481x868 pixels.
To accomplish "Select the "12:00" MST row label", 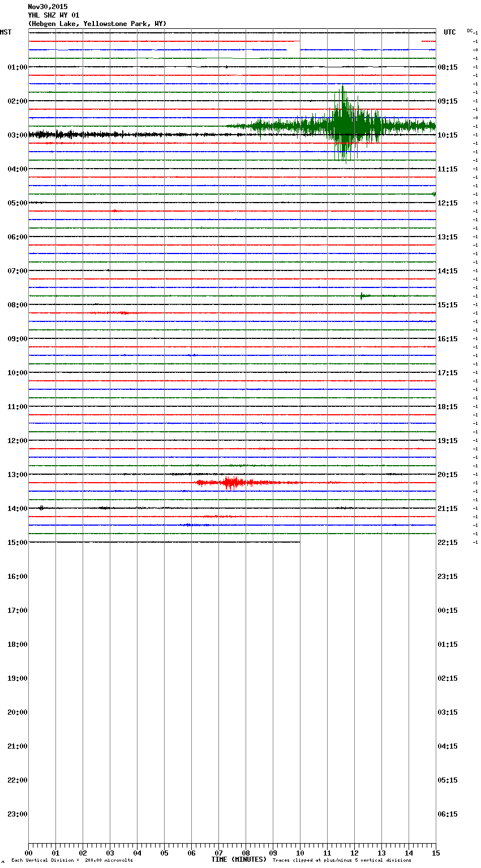I will [18, 441].
